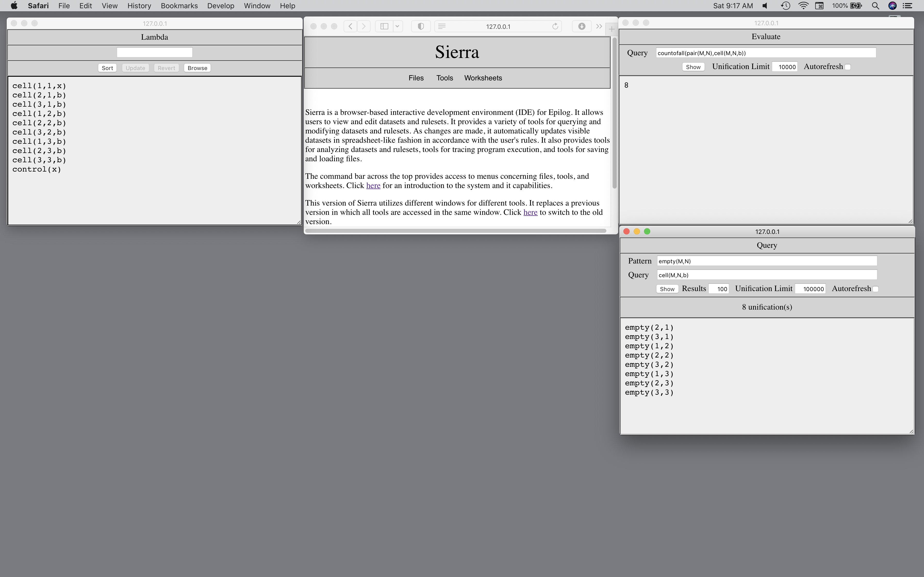Open Safari privacy report shield icon

pos(421,26)
